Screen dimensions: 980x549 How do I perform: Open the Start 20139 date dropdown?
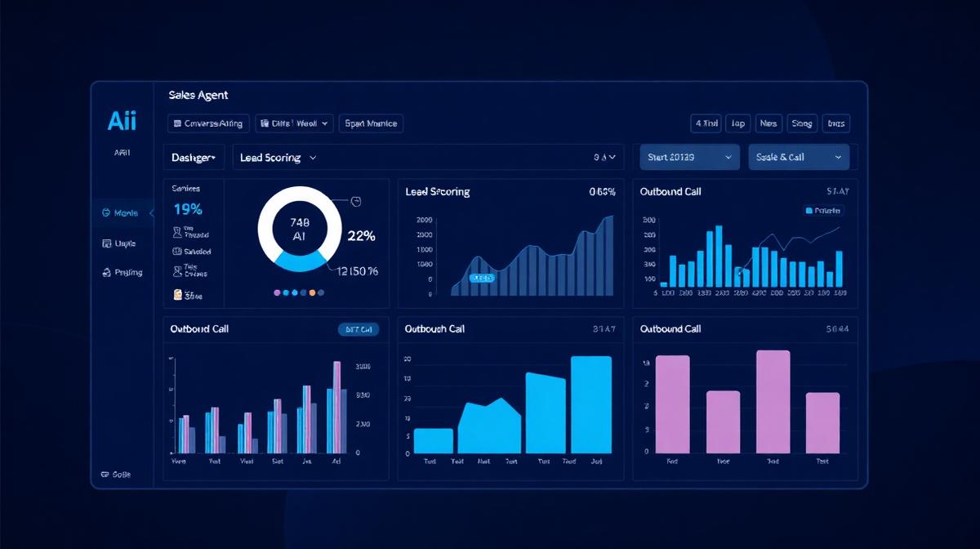[689, 157]
